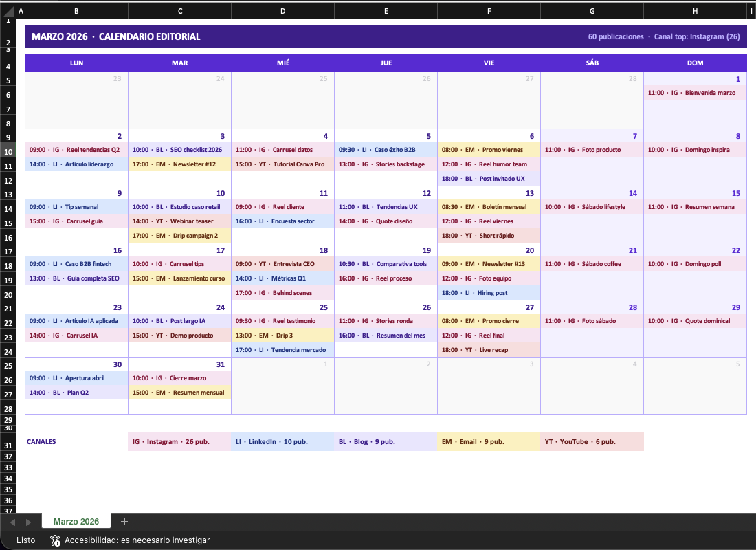This screenshot has height=550, width=756.
Task: Click the Tutorial Canva Pro entry
Action: tap(283, 164)
